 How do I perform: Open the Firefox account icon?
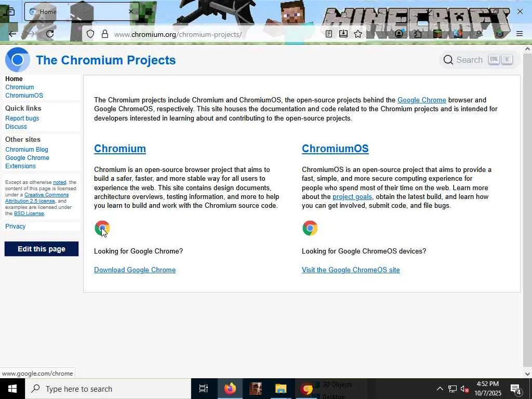399,34
